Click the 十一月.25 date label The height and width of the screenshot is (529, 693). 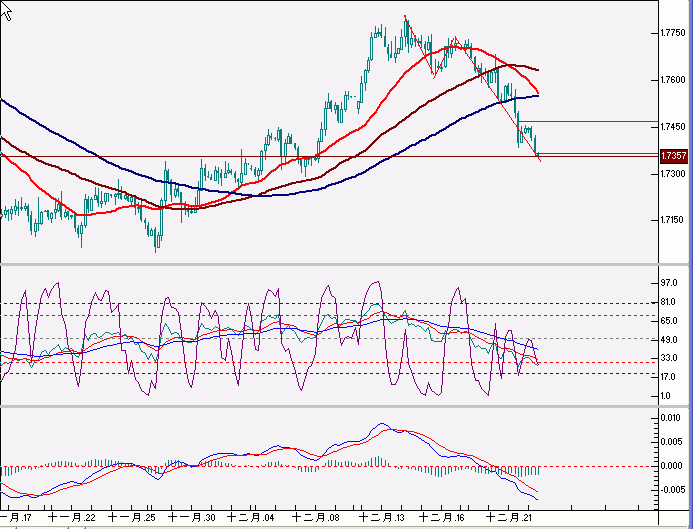click(131, 518)
